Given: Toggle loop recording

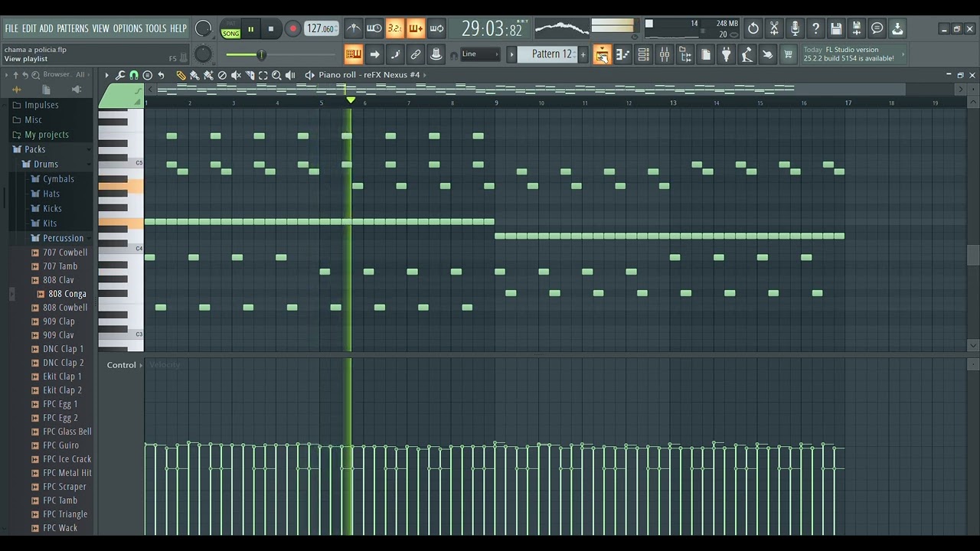Looking at the screenshot, I should pos(436,29).
